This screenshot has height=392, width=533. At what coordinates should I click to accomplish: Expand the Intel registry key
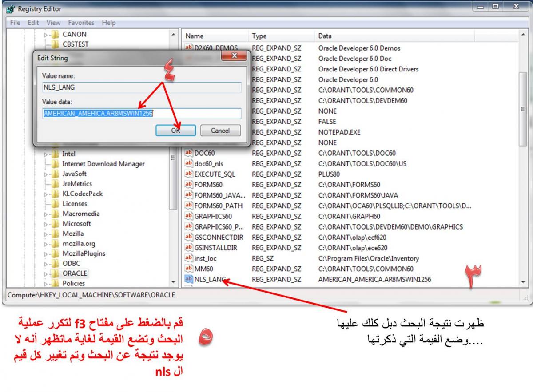[x=46, y=154]
